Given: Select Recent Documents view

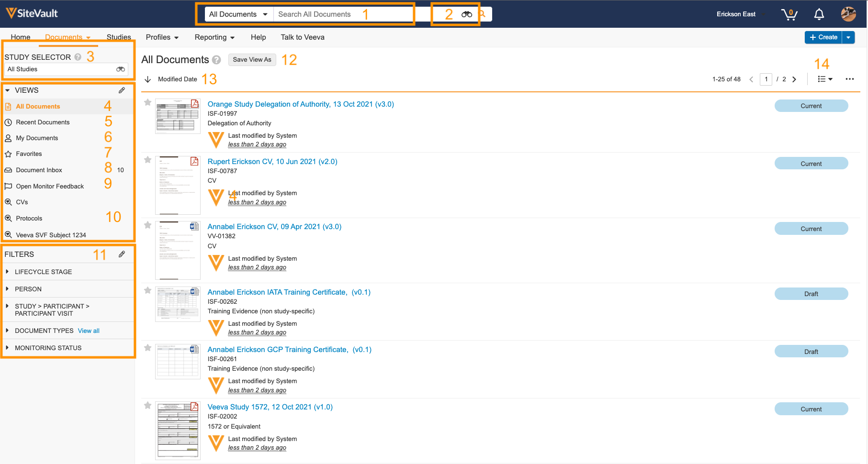Looking at the screenshot, I should point(43,122).
